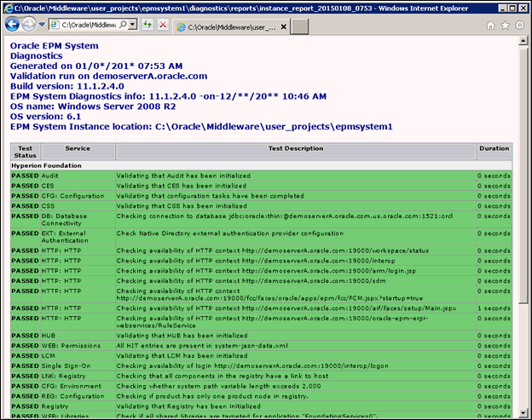
Task: Click the address bar path field
Action: (89, 25)
